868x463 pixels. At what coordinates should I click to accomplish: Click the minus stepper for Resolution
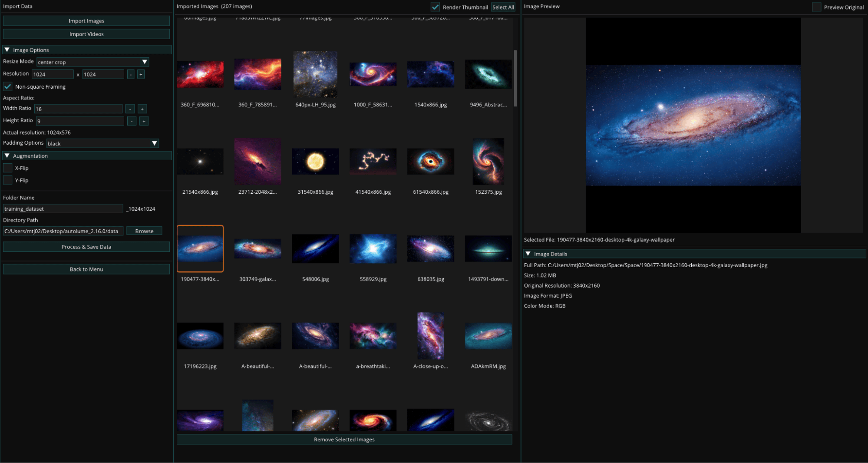point(131,74)
